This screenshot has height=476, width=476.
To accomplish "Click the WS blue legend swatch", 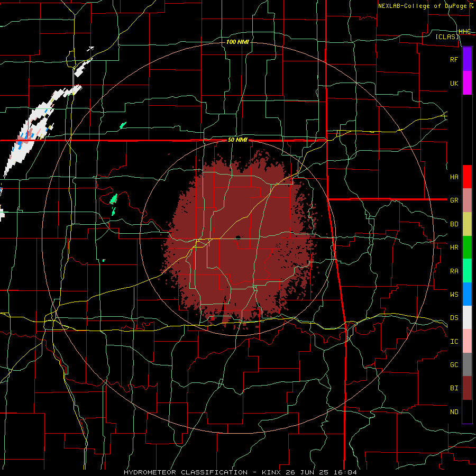I will [x=467, y=294].
